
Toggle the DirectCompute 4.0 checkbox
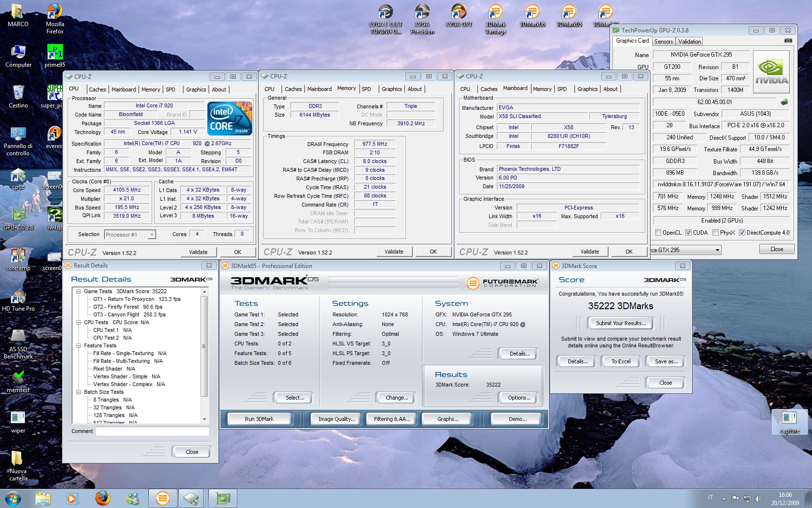click(x=742, y=233)
